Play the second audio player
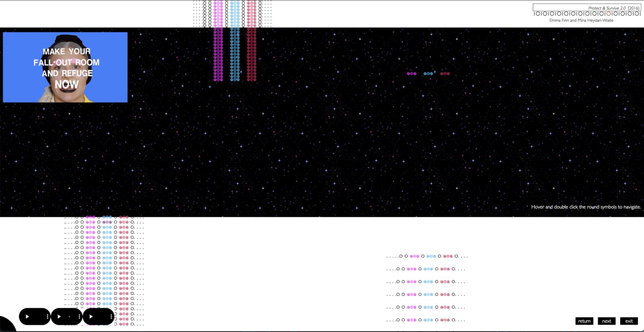This screenshot has width=644, height=332. 59,317
